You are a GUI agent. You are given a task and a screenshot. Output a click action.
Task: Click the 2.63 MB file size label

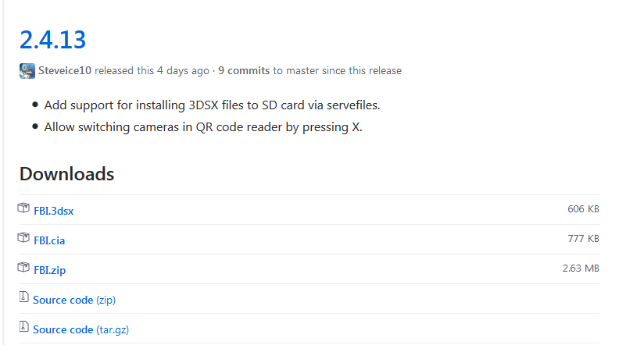tap(581, 269)
